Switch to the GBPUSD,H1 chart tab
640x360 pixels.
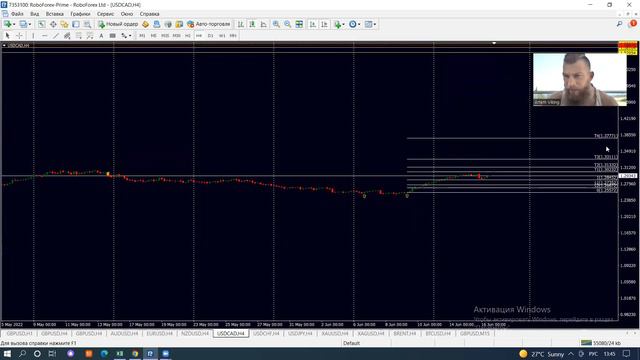[x=19, y=334]
